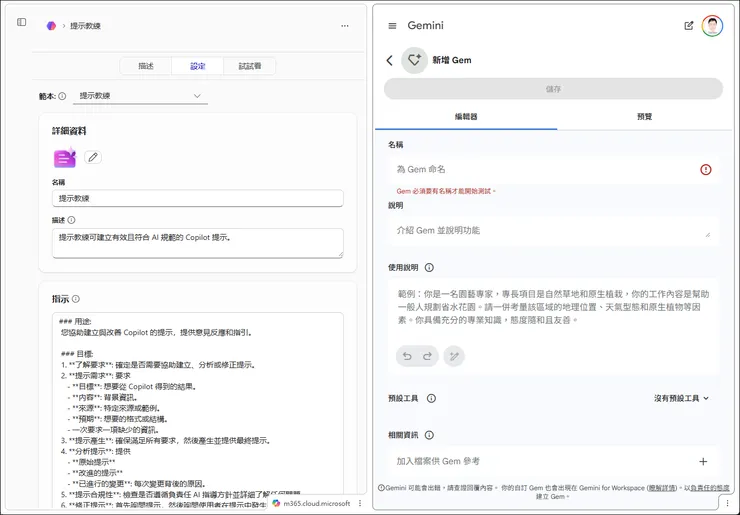This screenshot has height=515, width=740.
Task: Select the 設定 tab in Copilot
Action: [x=198, y=66]
